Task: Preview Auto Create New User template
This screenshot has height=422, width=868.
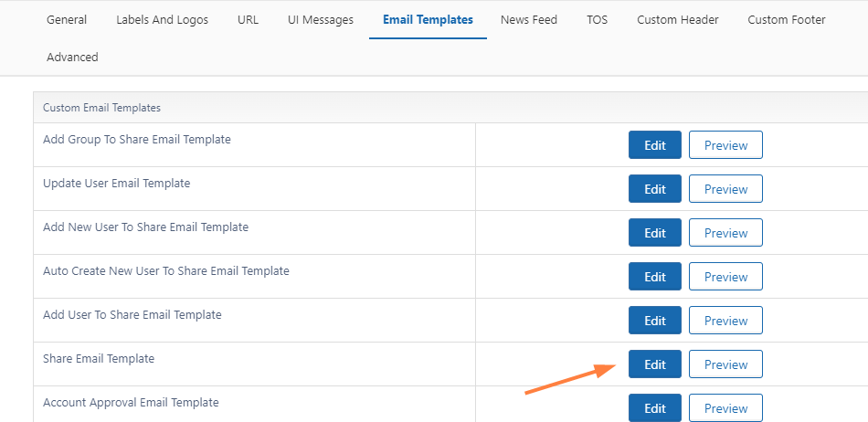Action: pyautogui.click(x=725, y=277)
